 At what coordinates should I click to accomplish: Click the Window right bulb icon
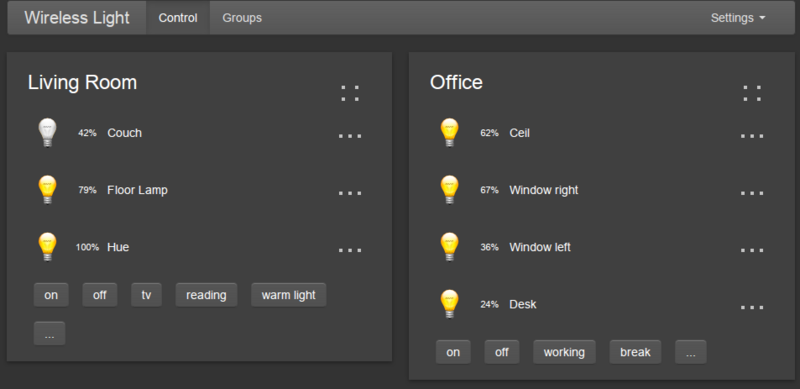coord(449,190)
